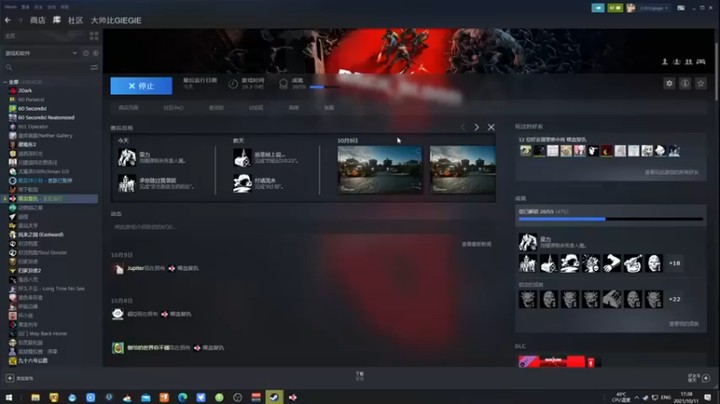Close the post-game summary panel
The height and width of the screenshot is (404, 720).
pos(491,127)
